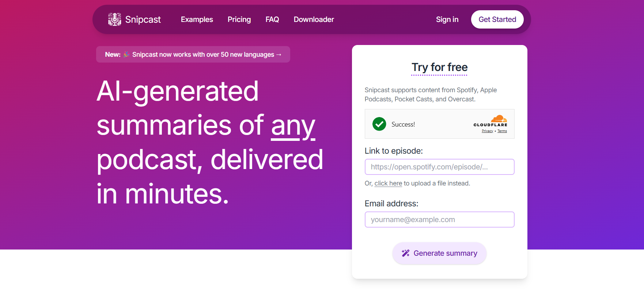644x300 pixels.
Task: Click the 'Email address:' label
Action: tap(391, 203)
